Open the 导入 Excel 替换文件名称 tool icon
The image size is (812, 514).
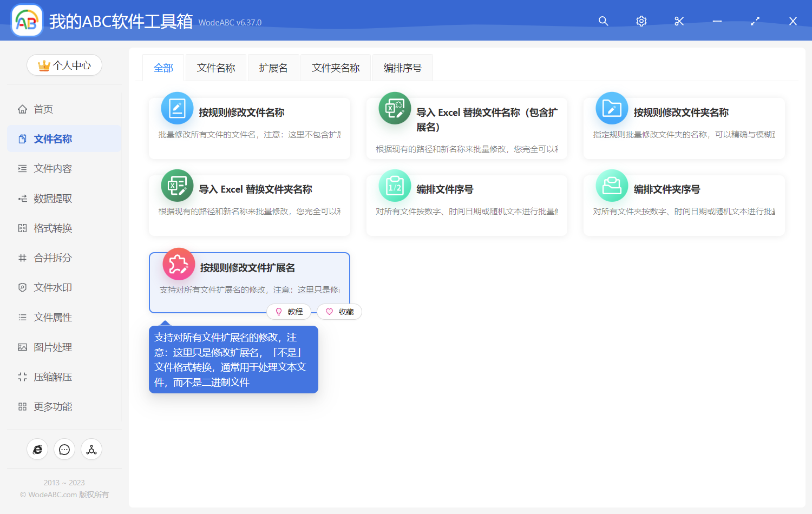[395, 108]
